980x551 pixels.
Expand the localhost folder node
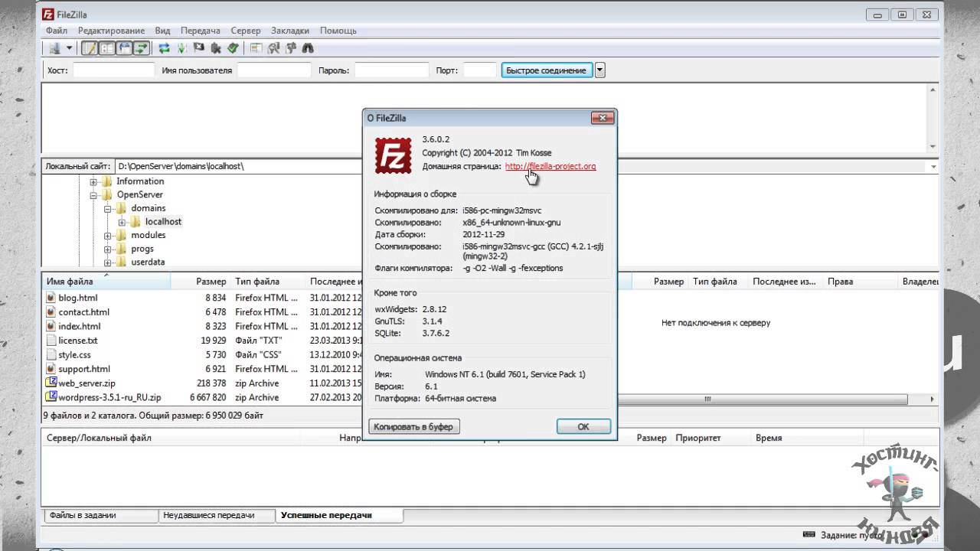pos(122,222)
